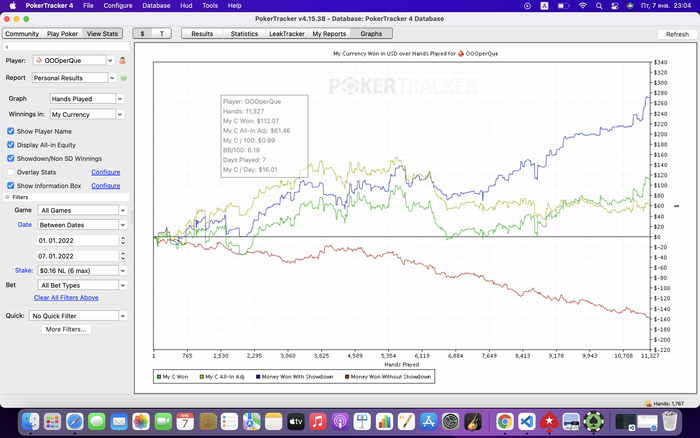Open Notes from the dock

pyautogui.click(x=274, y=421)
